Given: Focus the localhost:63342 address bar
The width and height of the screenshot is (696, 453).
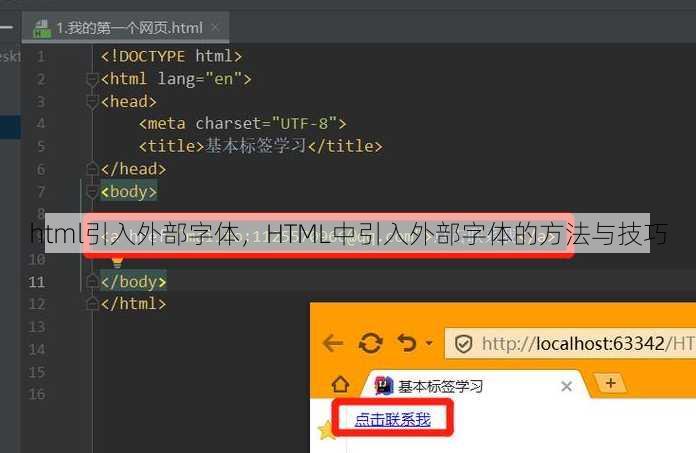Looking at the screenshot, I should [x=570, y=344].
